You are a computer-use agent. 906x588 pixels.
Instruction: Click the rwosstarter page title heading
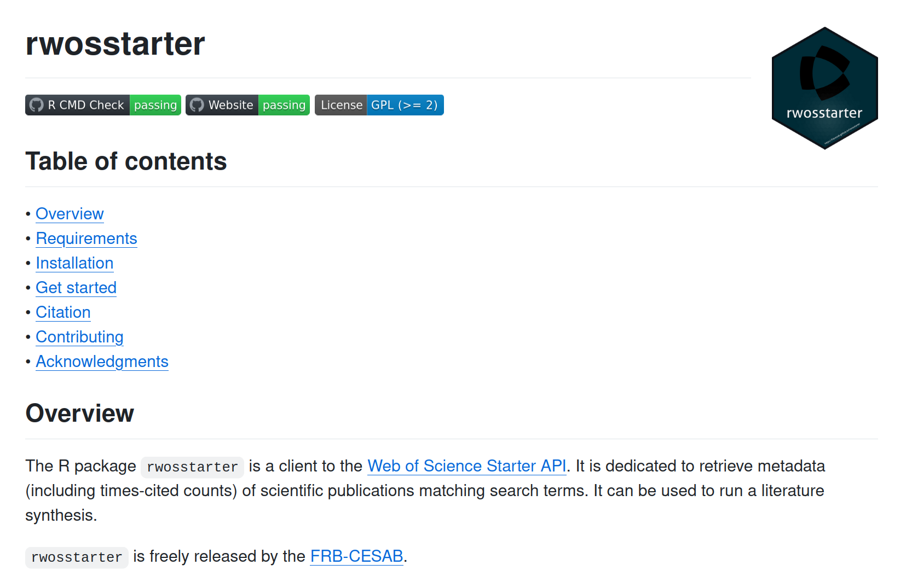pyautogui.click(x=115, y=44)
